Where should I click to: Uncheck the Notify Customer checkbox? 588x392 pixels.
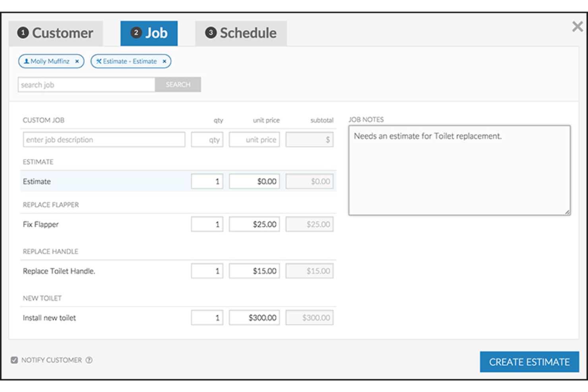pos(14,360)
